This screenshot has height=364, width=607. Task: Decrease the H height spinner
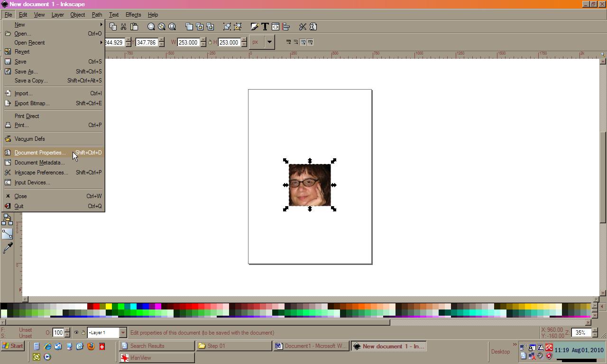[x=244, y=45]
